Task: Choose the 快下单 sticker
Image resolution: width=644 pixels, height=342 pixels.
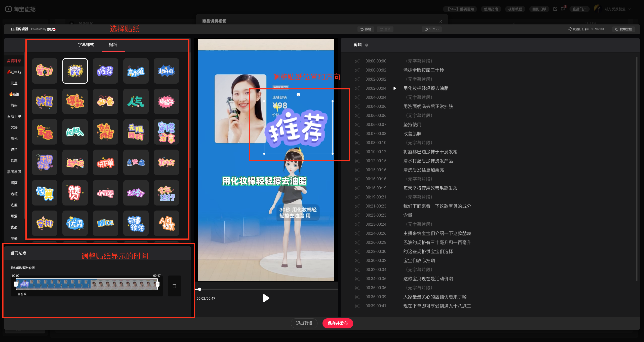Action: coord(105,162)
